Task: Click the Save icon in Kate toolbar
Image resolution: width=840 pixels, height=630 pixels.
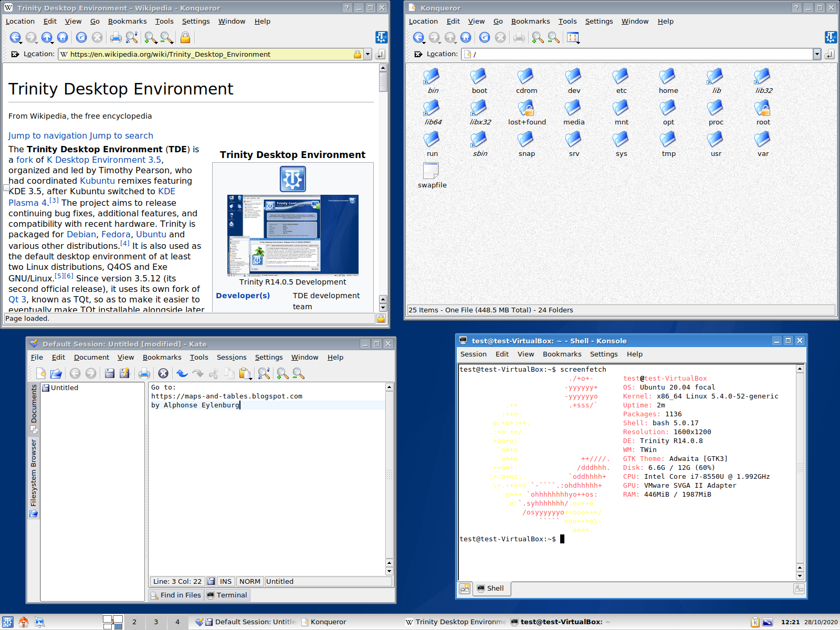Action: pos(110,373)
